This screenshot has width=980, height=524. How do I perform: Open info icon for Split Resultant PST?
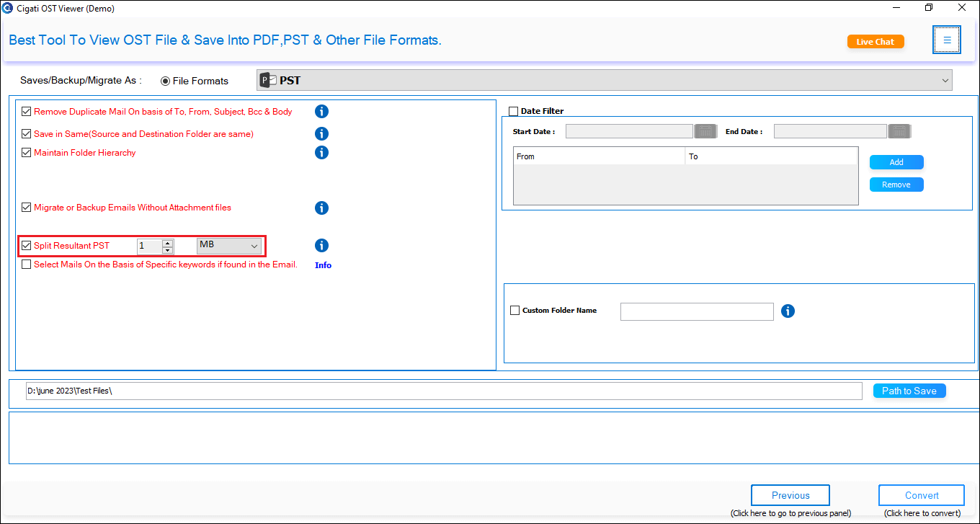click(322, 245)
